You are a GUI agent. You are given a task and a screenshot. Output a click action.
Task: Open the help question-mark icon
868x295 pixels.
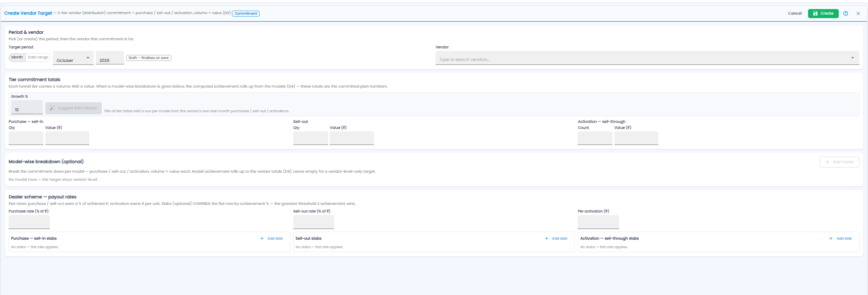pyautogui.click(x=845, y=14)
